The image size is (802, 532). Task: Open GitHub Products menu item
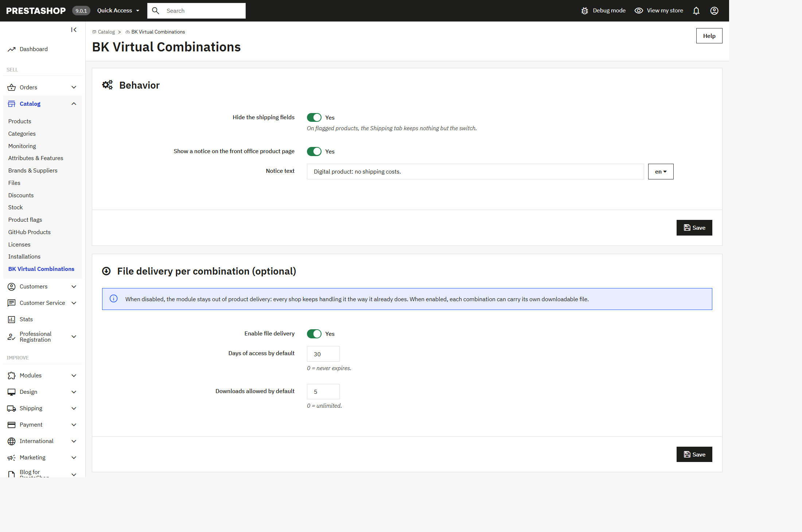pyautogui.click(x=30, y=232)
